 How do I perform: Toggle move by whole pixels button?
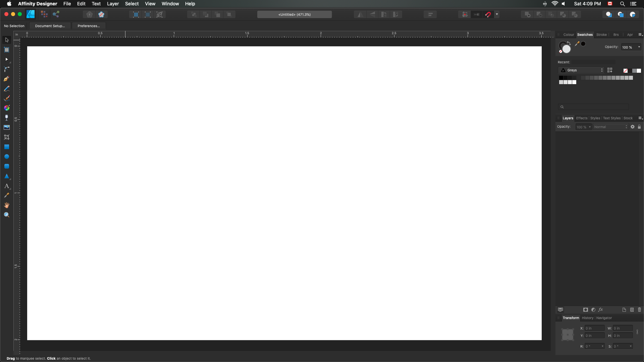[477, 14]
